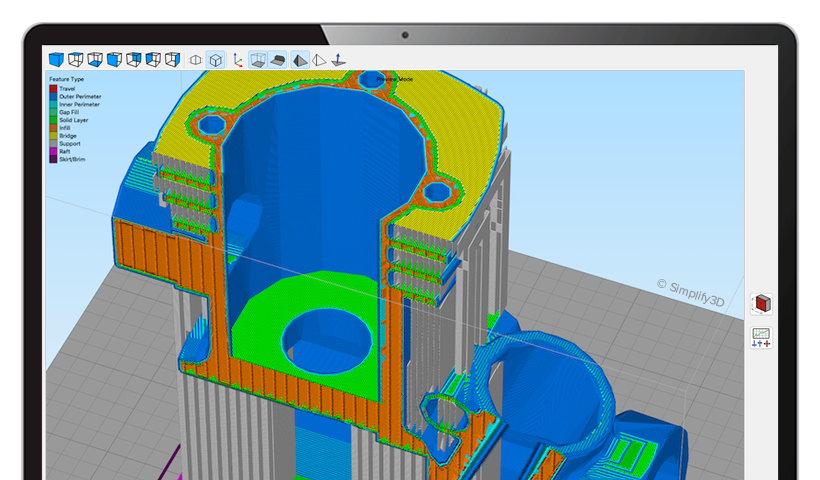820x480 pixels.
Task: Click the Travel red color swatch
Action: tap(53, 89)
